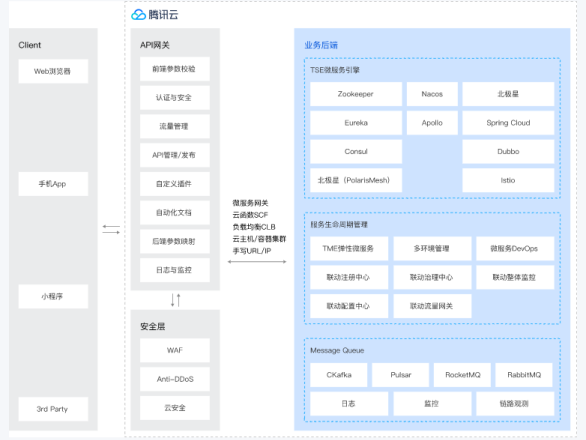586x440 pixels.
Task: Select the WAF box
Action: tap(175, 350)
